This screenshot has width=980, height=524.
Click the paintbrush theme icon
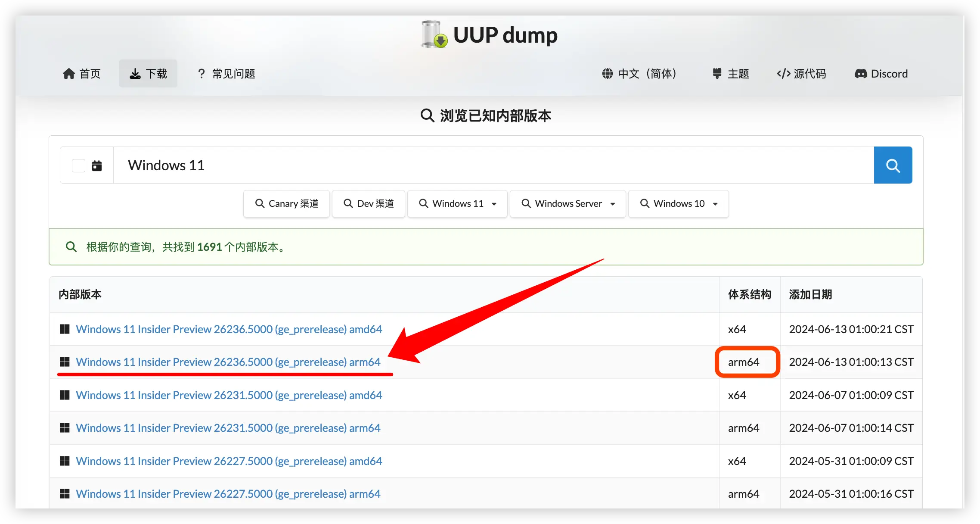click(x=717, y=74)
